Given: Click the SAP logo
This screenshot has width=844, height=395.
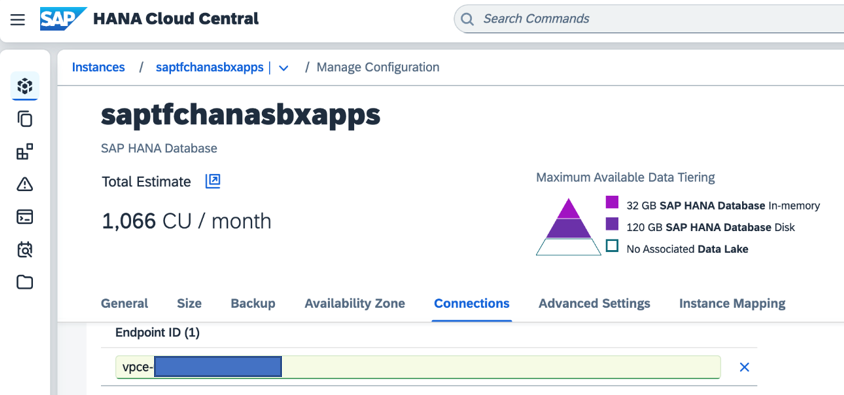Looking at the screenshot, I should point(63,19).
